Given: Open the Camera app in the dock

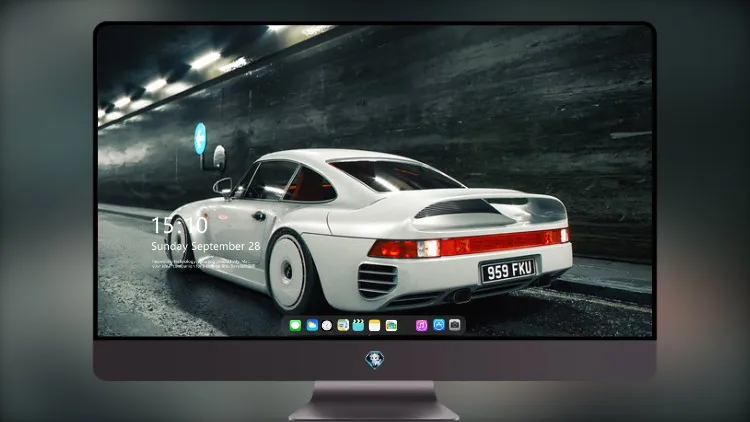Looking at the screenshot, I should (x=455, y=325).
